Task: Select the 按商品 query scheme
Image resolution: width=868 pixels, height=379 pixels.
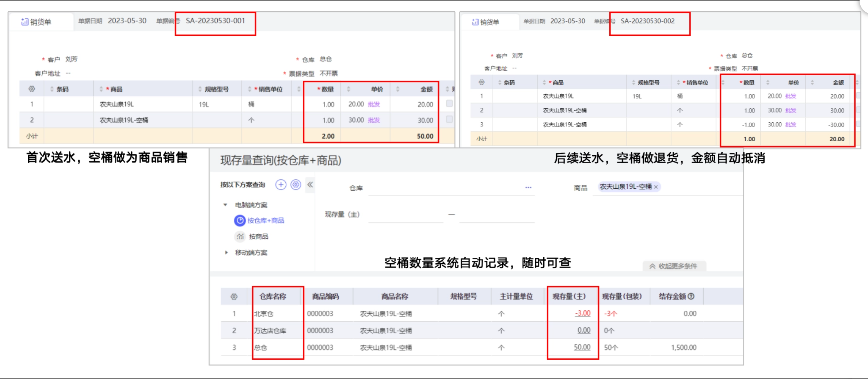Action: point(258,237)
